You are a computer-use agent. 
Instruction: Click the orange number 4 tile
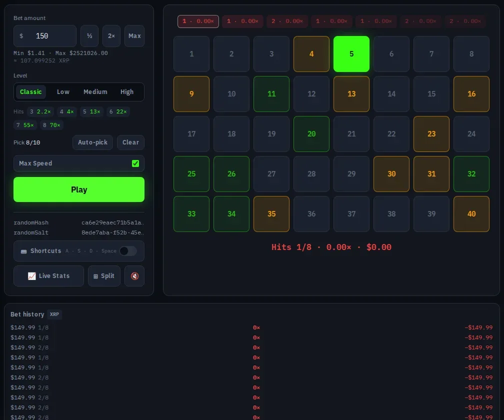[x=311, y=54]
